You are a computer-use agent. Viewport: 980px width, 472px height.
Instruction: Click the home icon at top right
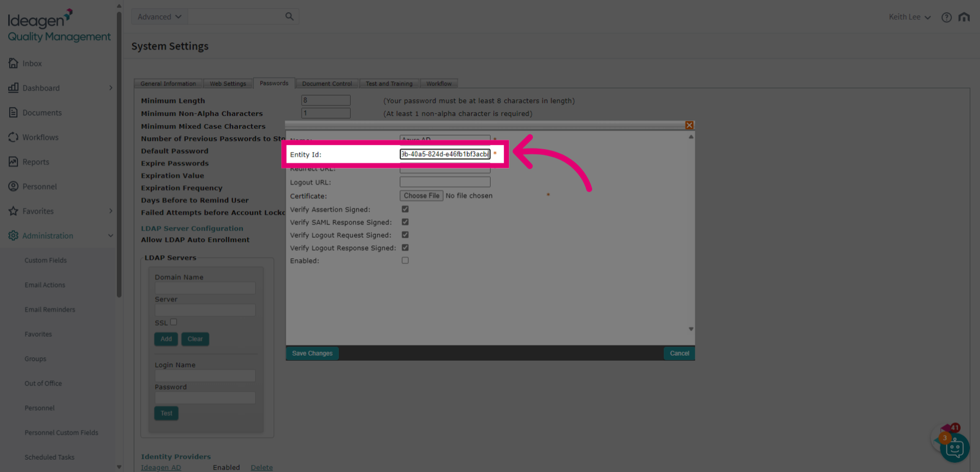click(964, 17)
